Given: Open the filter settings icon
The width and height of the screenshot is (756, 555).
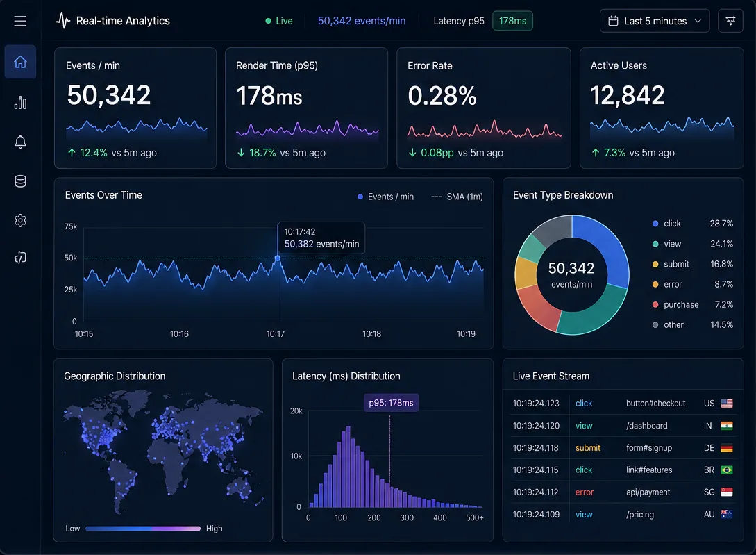Looking at the screenshot, I should click(x=730, y=21).
